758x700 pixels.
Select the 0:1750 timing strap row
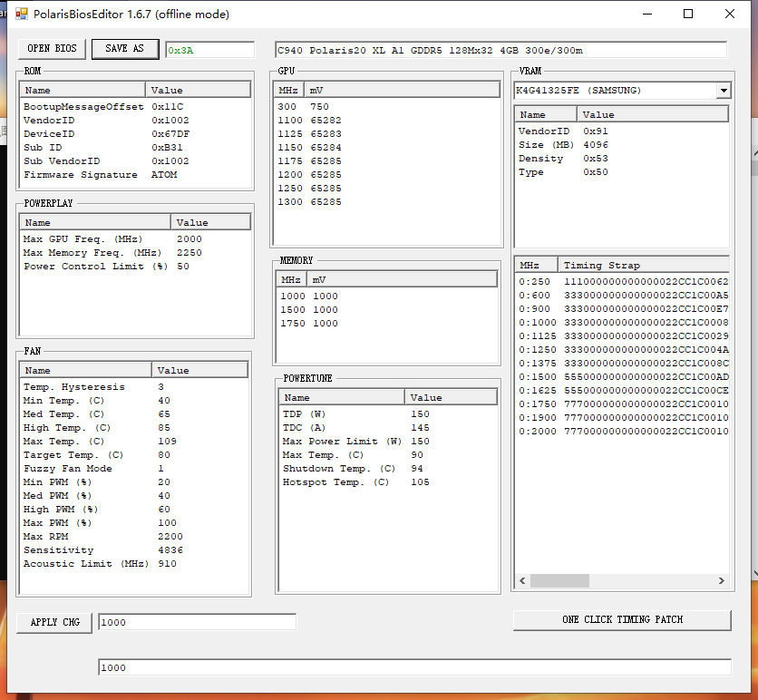point(623,403)
